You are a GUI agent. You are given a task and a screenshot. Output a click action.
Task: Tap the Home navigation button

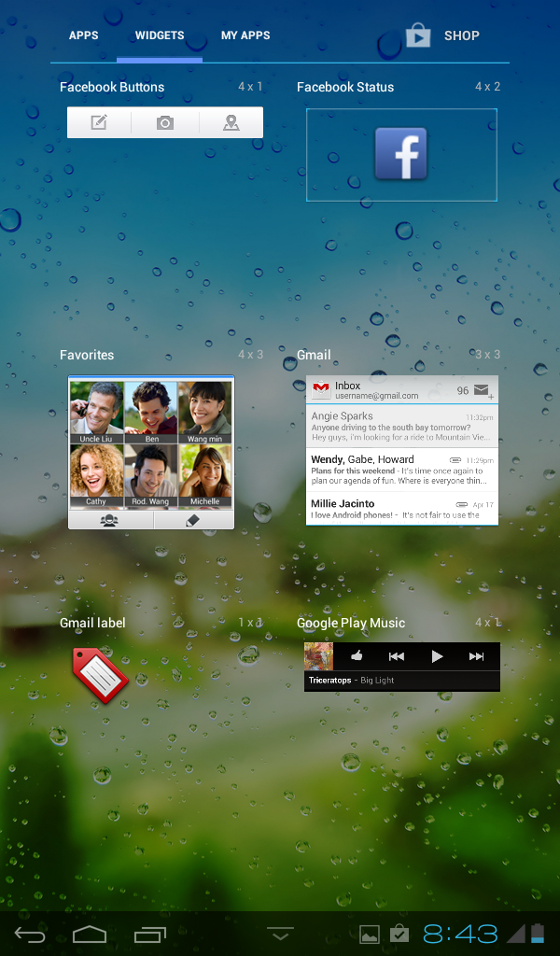point(90,934)
